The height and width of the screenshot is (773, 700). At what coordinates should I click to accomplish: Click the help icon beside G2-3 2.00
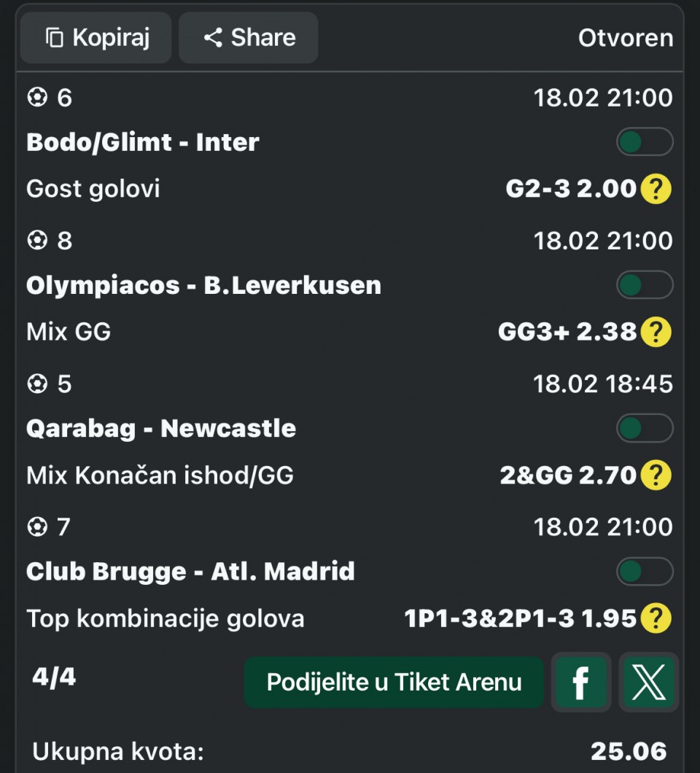656,190
